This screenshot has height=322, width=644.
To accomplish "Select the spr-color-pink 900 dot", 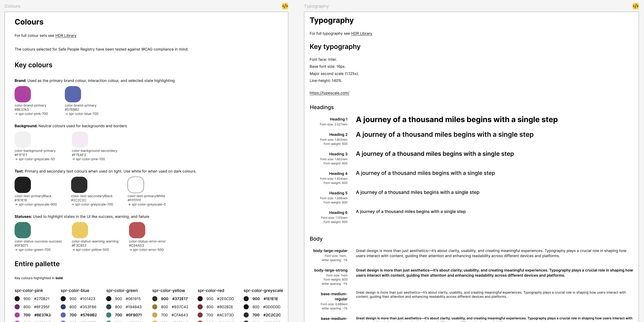I will tap(17, 299).
